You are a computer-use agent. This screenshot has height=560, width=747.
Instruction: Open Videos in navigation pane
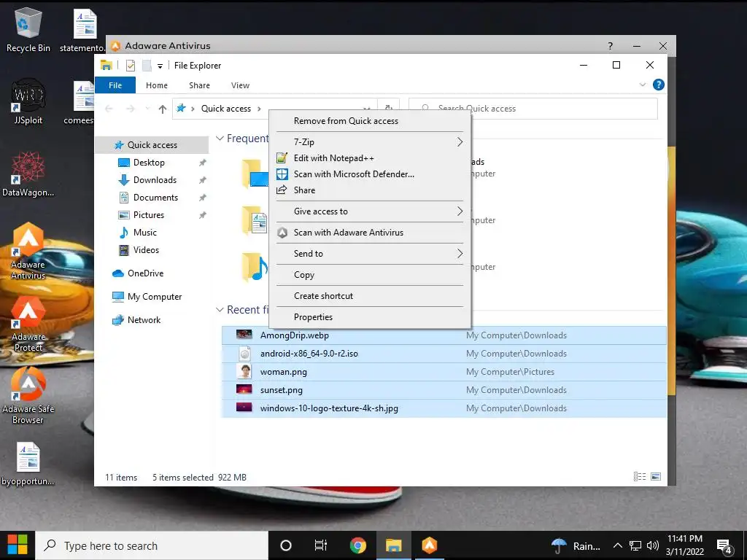pos(146,250)
